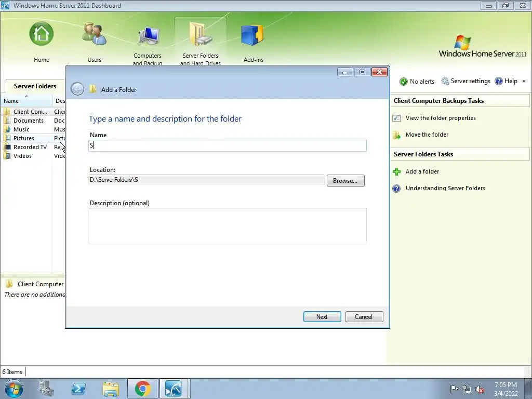Switch to Chrome in the taskbar
The width and height of the screenshot is (532, 399).
click(143, 389)
